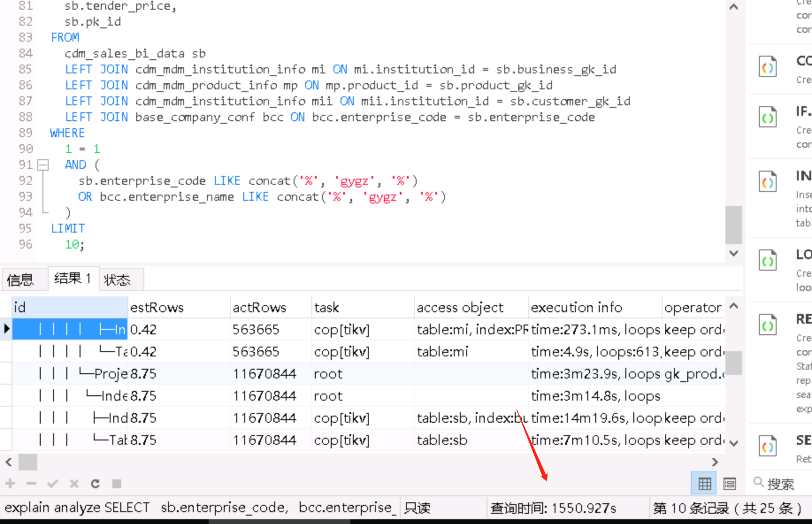Click the results grid scroll up arrow
Viewport: 812px width, 524px height.
tap(734, 306)
